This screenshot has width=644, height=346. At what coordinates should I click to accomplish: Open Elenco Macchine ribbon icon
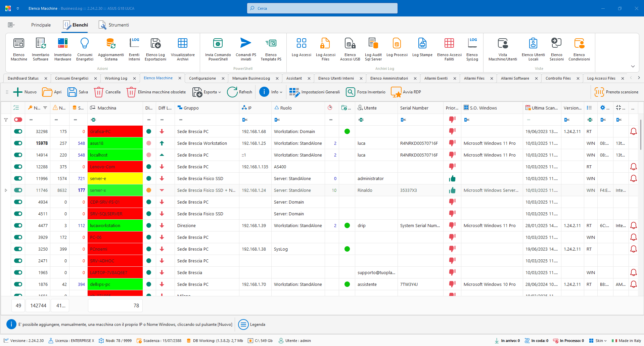click(19, 49)
